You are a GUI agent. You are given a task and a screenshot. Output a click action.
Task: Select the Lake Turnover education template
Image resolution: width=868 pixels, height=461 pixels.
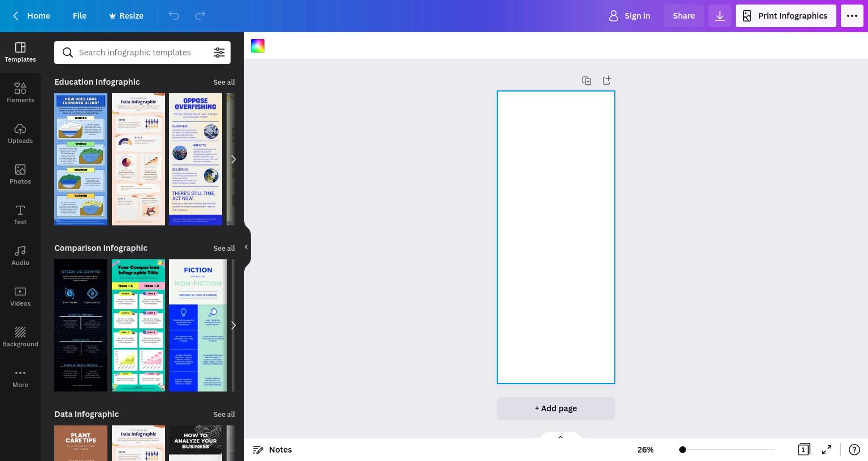click(81, 159)
